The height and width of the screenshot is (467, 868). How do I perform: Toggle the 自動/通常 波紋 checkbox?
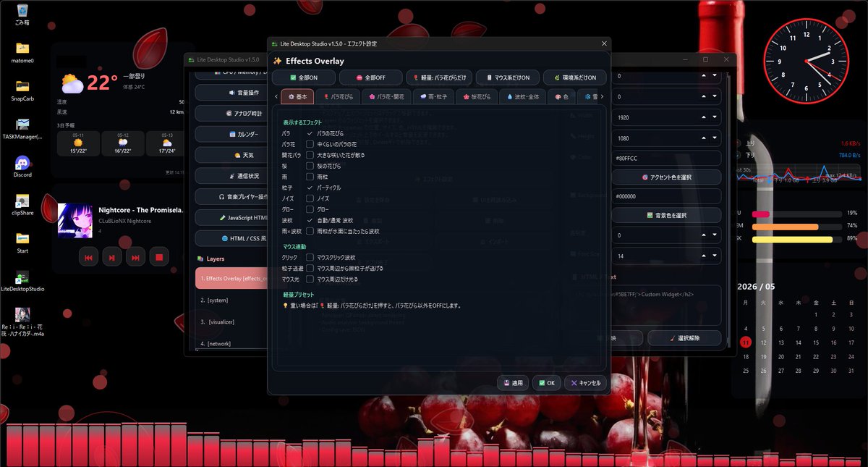click(310, 220)
